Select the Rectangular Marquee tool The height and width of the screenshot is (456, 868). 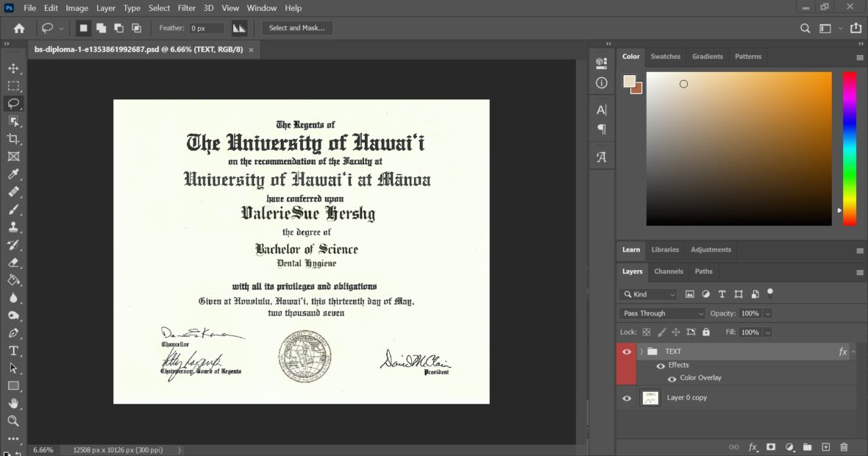point(13,86)
